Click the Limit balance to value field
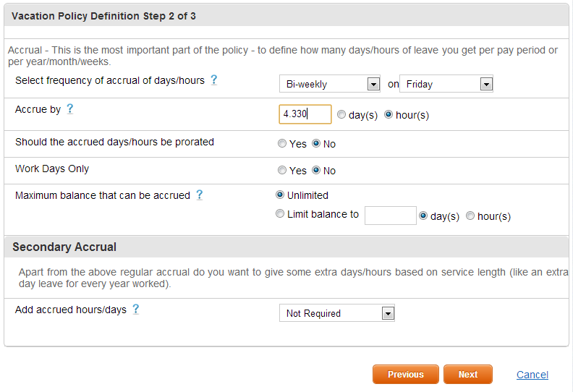Screen dimensions: 573x392 point(390,216)
